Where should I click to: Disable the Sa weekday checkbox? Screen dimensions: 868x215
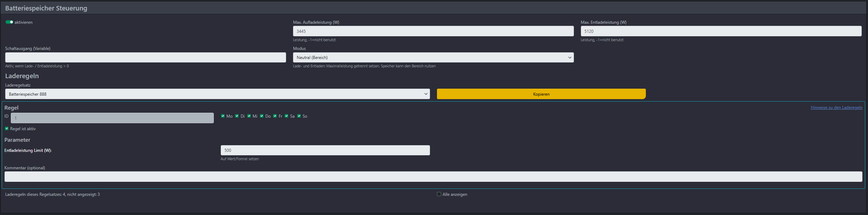click(286, 116)
